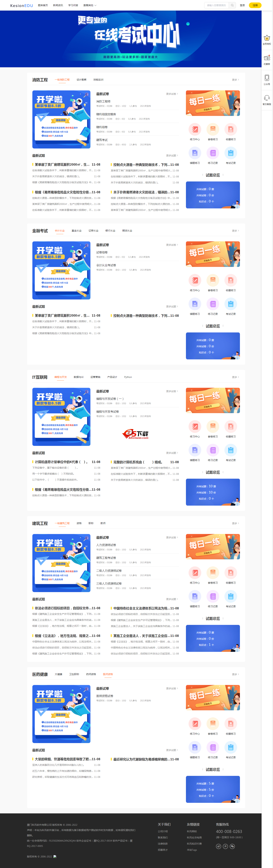
Task: Open 考试记录 icon in 消防工程 section
Action: point(231,153)
